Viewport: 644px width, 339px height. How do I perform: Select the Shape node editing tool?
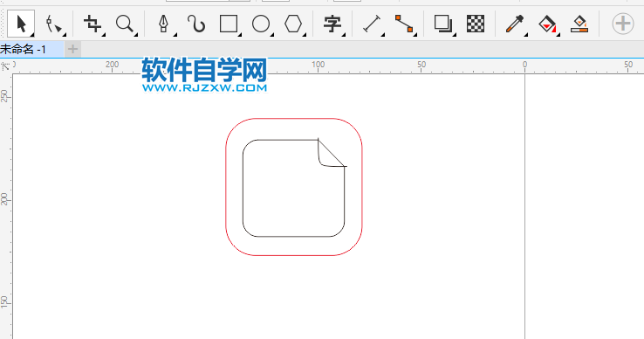[x=54, y=24]
